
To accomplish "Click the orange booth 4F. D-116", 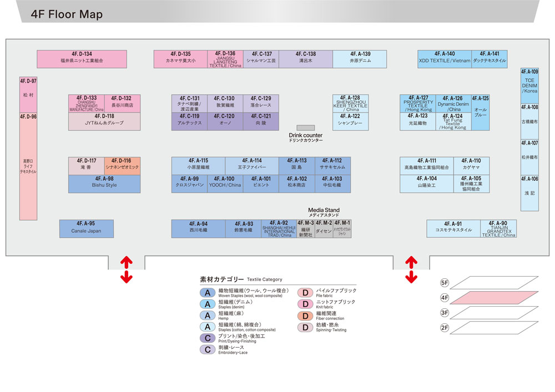I will click(x=122, y=166).
